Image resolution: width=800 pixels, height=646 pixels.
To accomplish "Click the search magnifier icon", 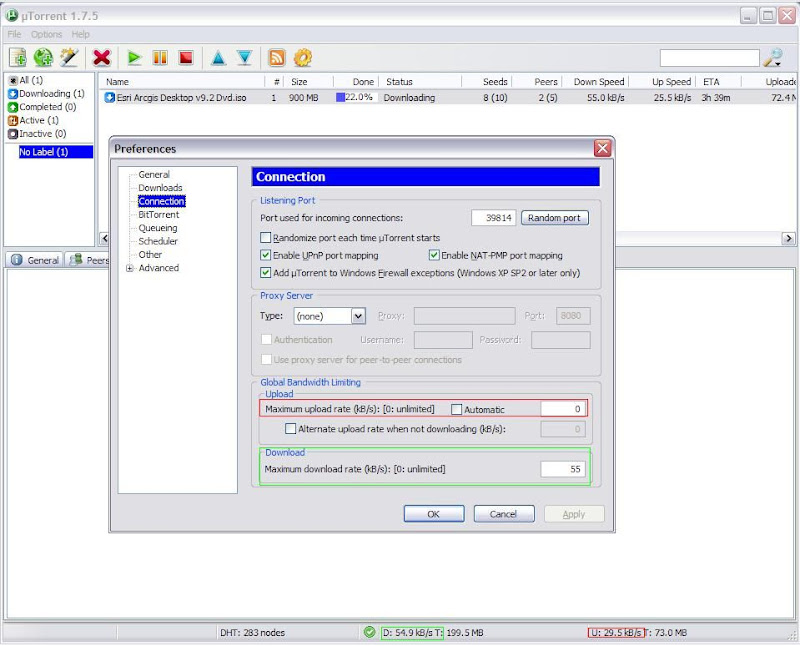I will (773, 58).
